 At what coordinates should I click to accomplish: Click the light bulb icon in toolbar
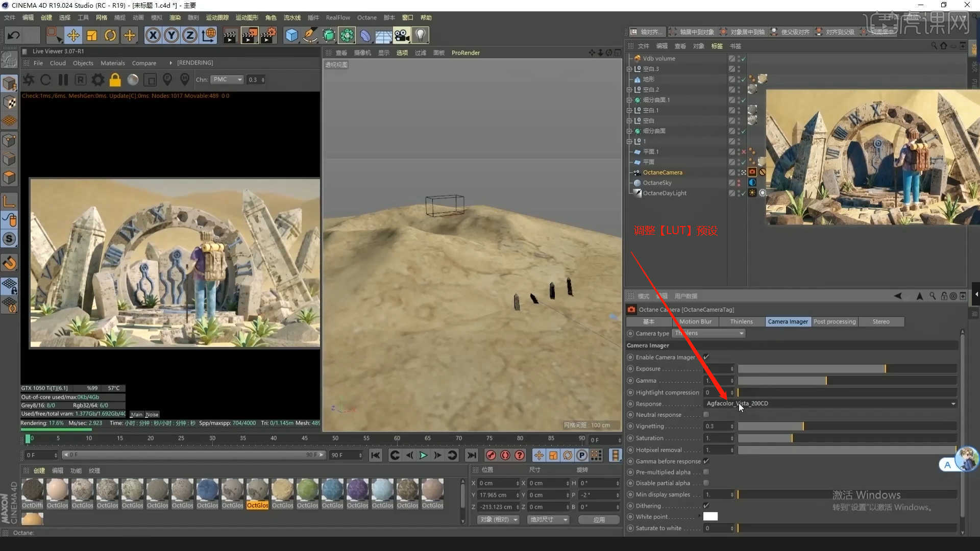(420, 35)
